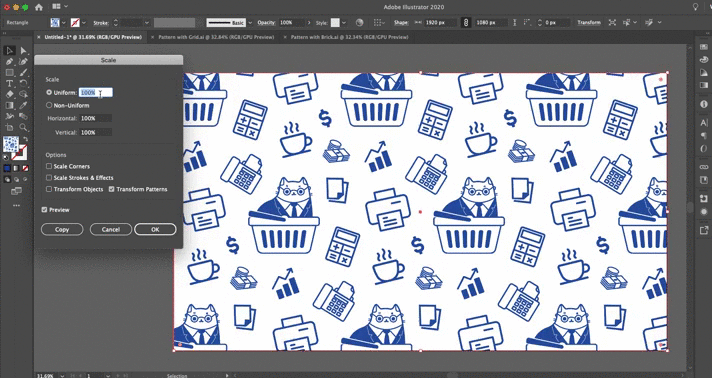The height and width of the screenshot is (378, 712).
Task: Open the workspace layout switcher dropdown
Action: pyautogui.click(x=60, y=6)
